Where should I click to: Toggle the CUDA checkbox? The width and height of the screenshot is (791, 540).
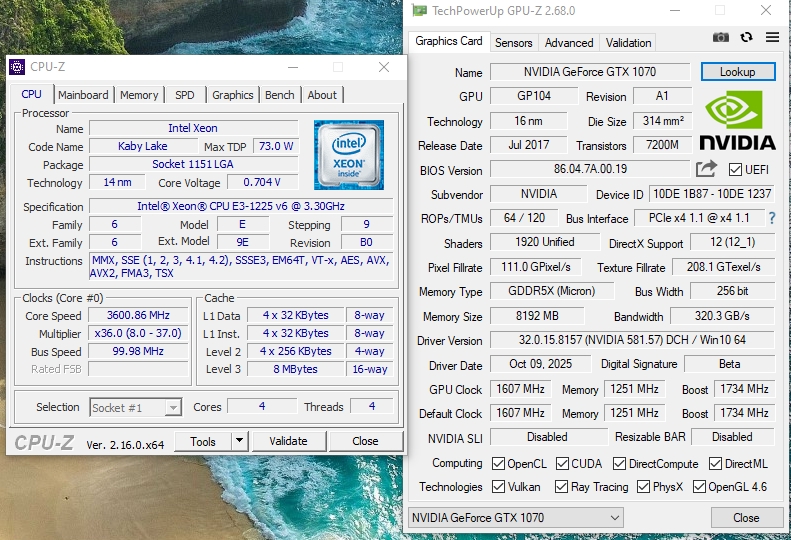pos(563,464)
